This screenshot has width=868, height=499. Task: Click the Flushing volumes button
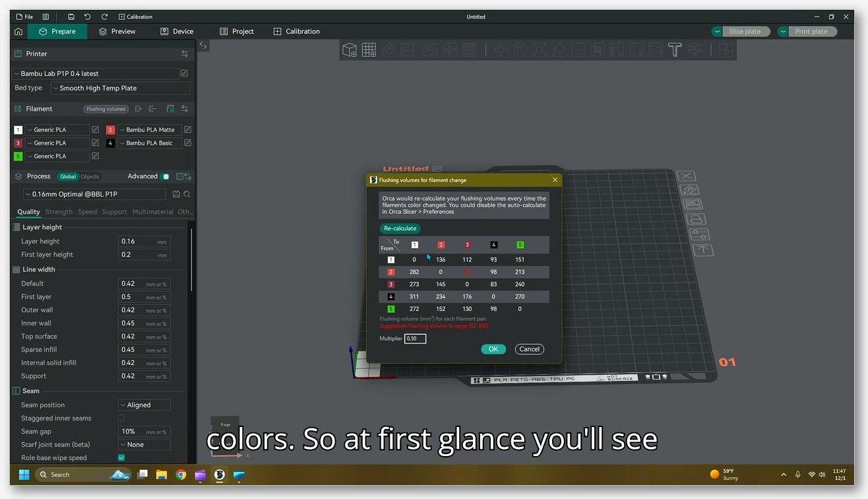pos(106,109)
